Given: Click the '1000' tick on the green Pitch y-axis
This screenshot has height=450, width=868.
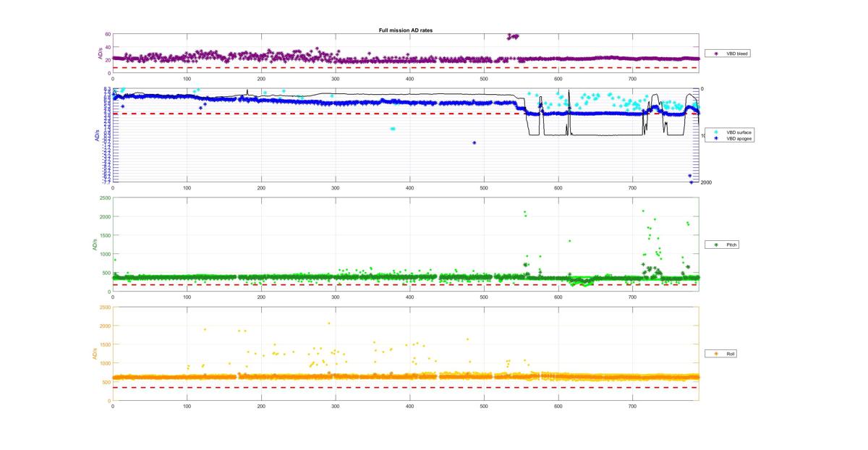Looking at the screenshot, I should [x=105, y=254].
